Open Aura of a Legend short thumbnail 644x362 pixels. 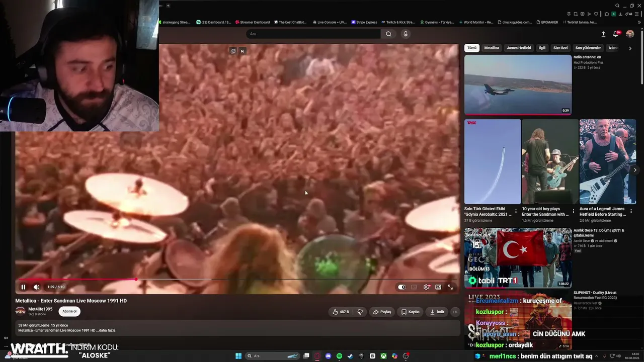(608, 161)
